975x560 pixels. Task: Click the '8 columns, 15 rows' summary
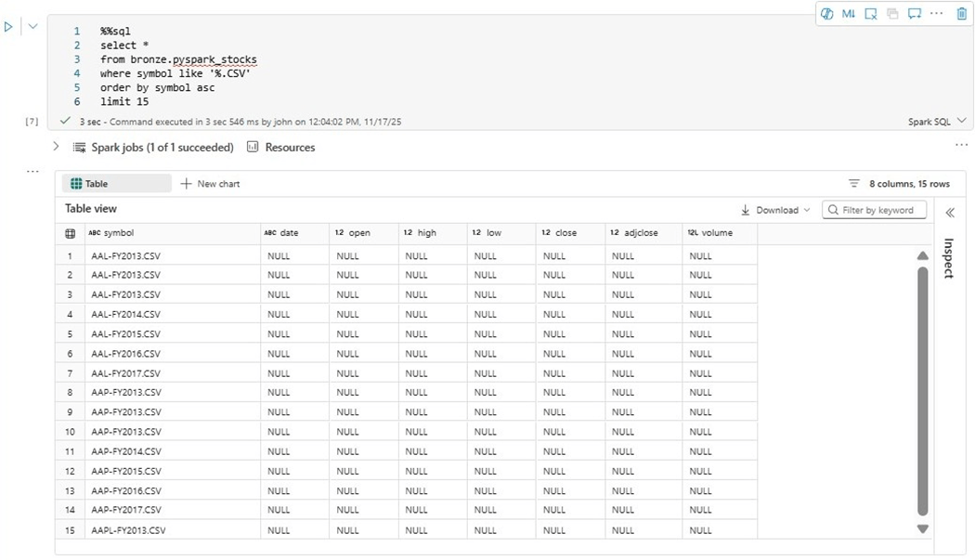pos(909,184)
